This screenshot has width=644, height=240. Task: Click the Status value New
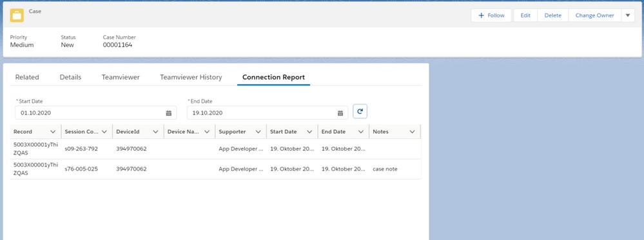click(67, 45)
